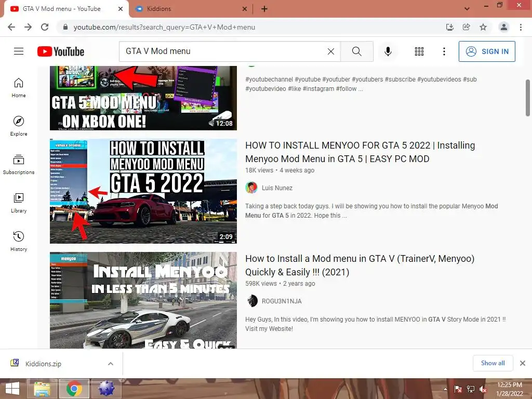Screen dimensions: 532x399
Task: Open HOW TO INSTALL MENYOO FOR GTA 5 2022 title
Action: pos(360,152)
